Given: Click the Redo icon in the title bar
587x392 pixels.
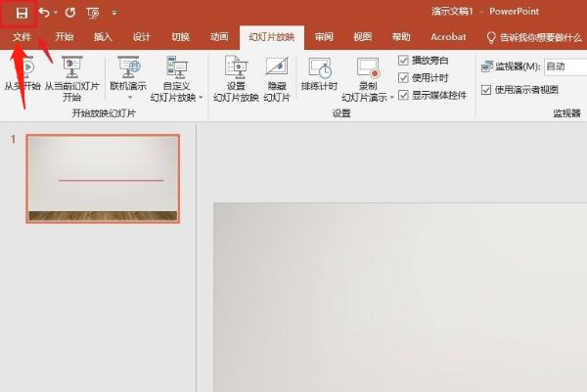Looking at the screenshot, I should 69,13.
